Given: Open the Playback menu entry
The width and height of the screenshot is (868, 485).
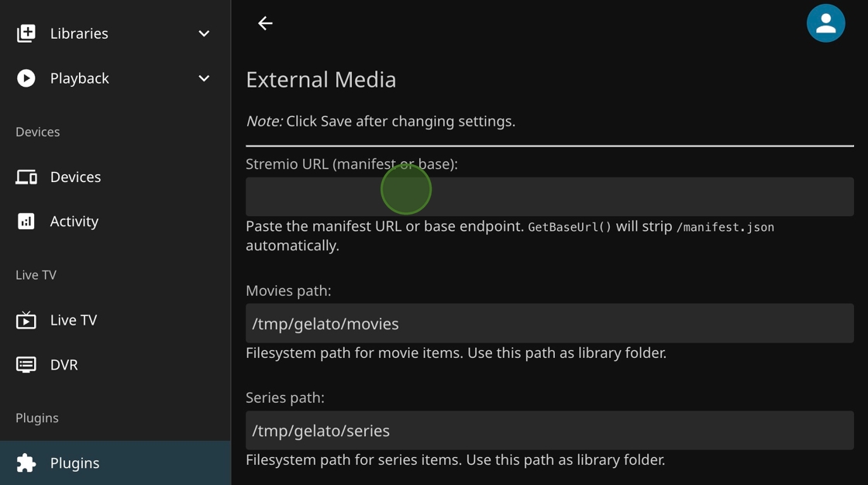Looking at the screenshot, I should point(80,78).
